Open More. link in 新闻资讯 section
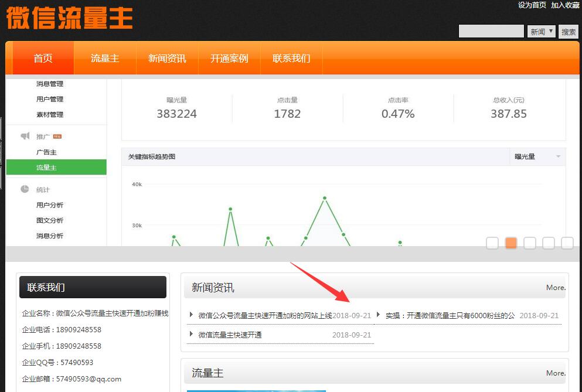Screen dimensions: 582x392 click(556, 287)
